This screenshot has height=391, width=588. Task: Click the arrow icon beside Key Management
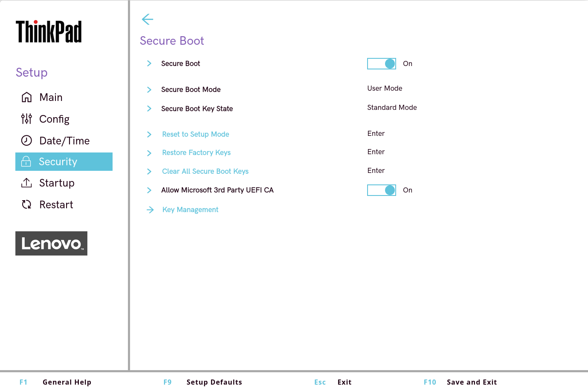pyautogui.click(x=150, y=210)
